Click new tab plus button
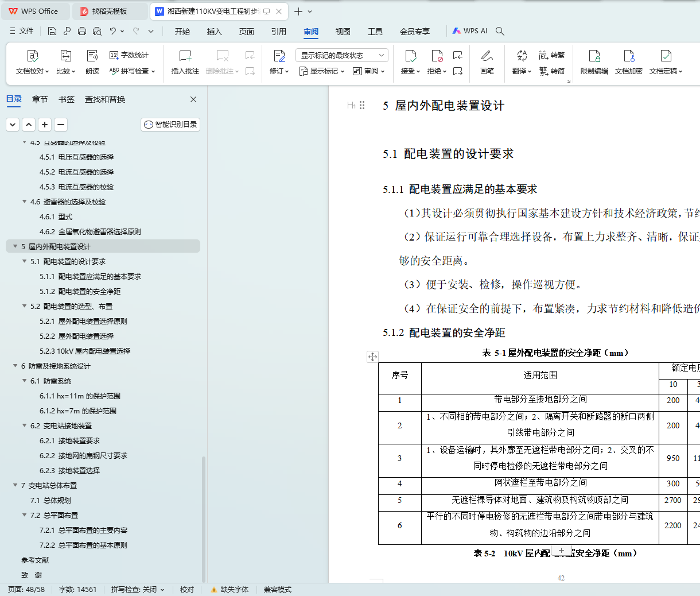 click(x=298, y=11)
